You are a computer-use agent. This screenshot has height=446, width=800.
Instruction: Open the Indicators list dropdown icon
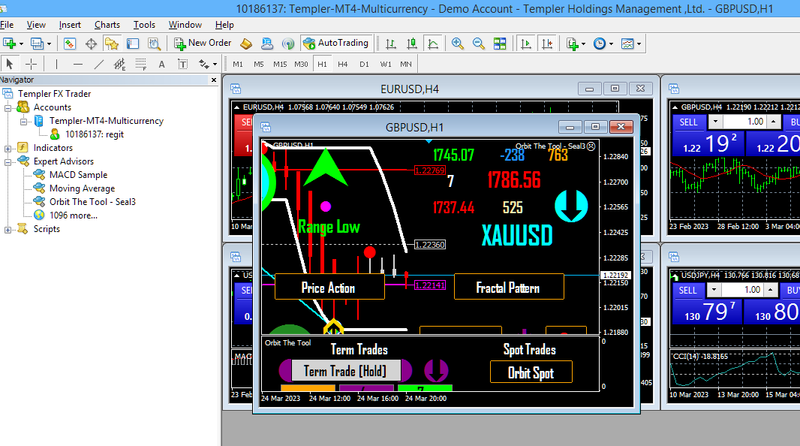point(575,44)
